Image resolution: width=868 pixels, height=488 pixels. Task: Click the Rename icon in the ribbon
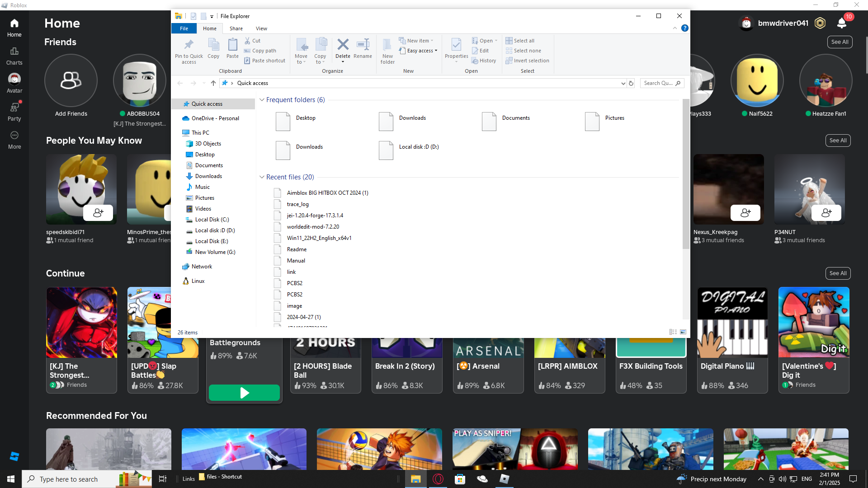point(363,45)
